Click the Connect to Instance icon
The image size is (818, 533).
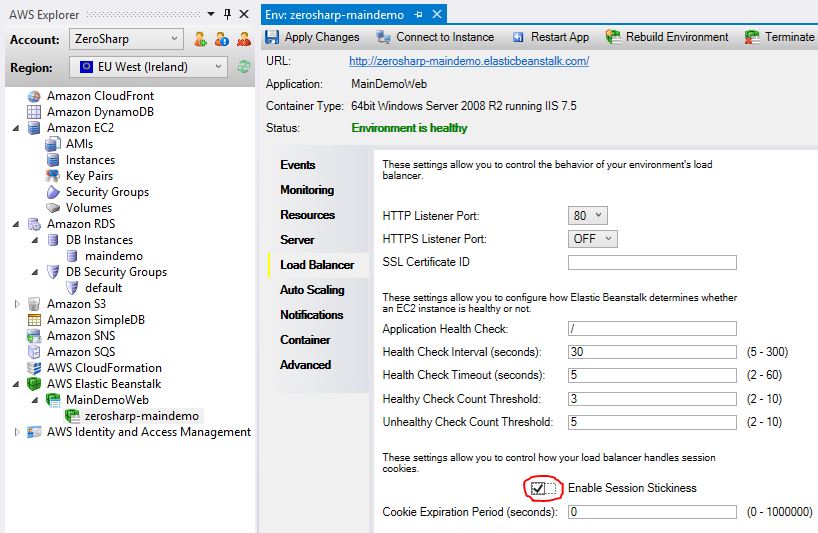point(383,37)
